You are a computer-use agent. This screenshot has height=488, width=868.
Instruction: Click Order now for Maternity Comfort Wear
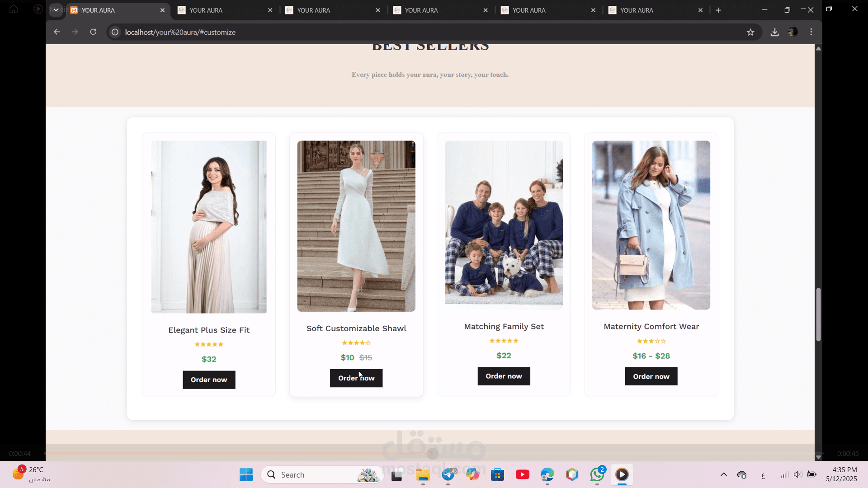[651, 376]
